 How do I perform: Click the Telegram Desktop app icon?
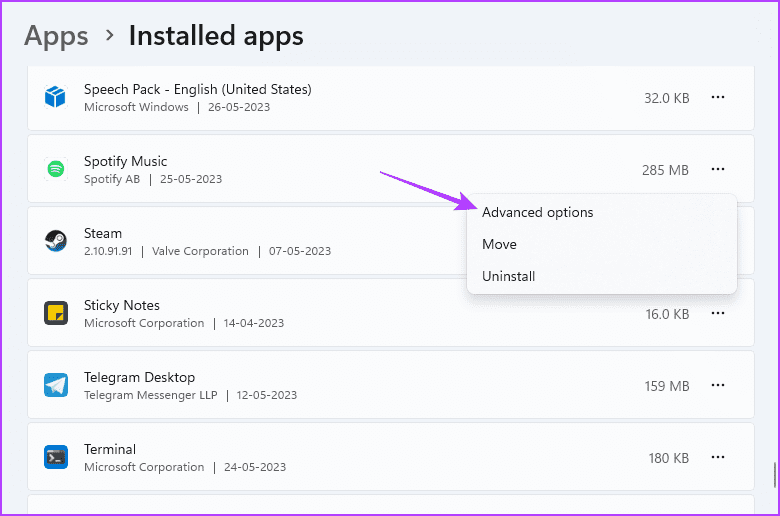click(x=55, y=385)
